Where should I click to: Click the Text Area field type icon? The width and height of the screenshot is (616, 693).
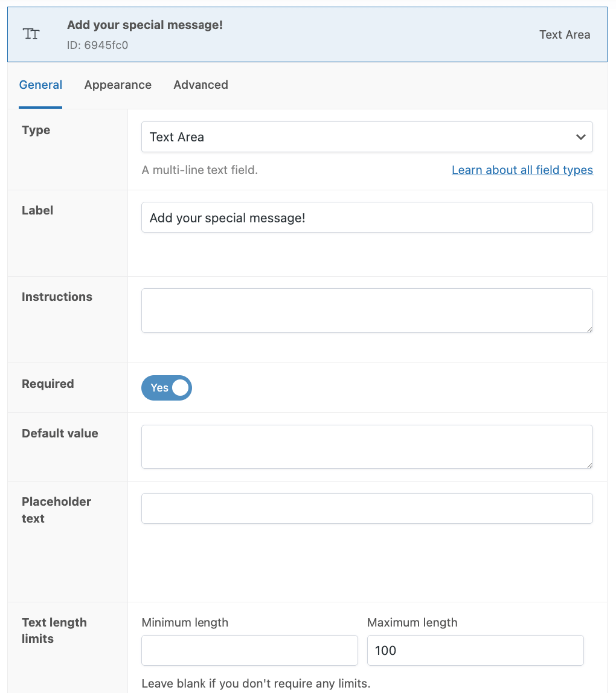tap(31, 34)
